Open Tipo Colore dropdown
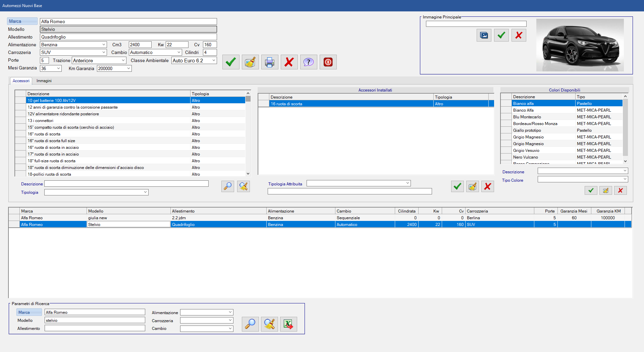The width and height of the screenshot is (644, 352). pyautogui.click(x=625, y=179)
